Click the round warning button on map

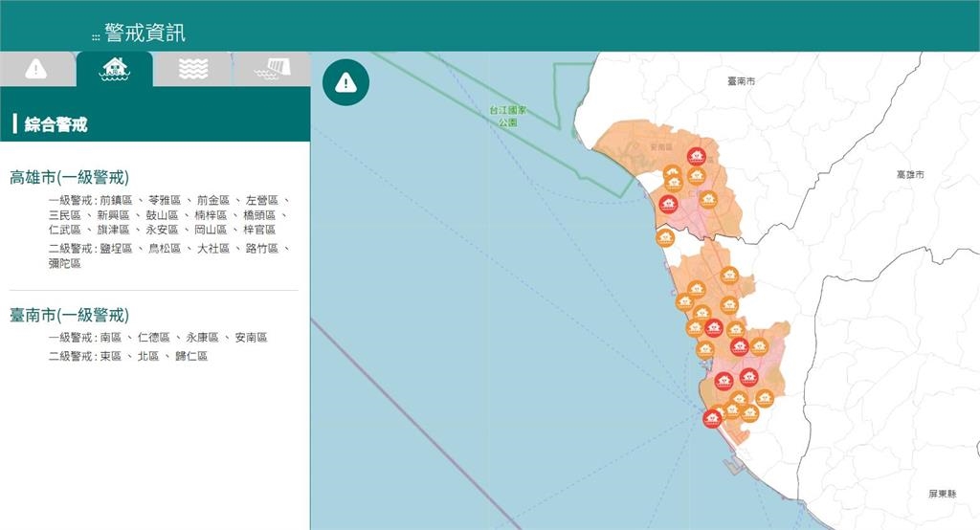345,82
